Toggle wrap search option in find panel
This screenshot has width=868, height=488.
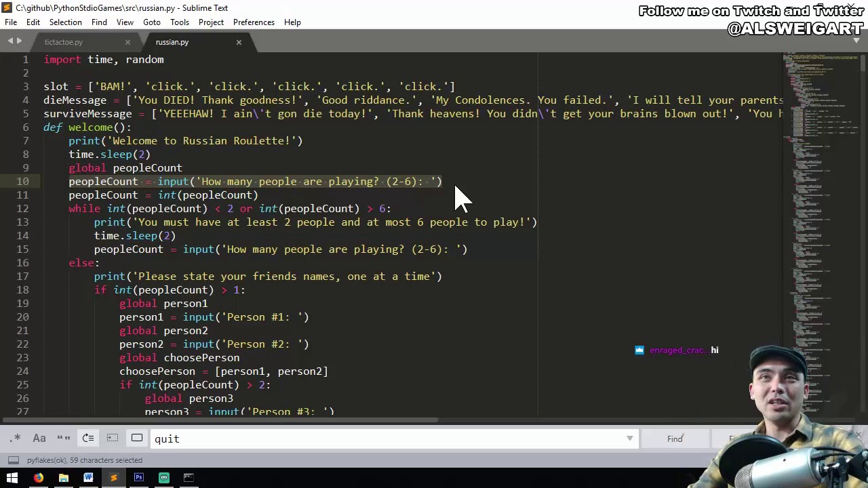point(88,439)
